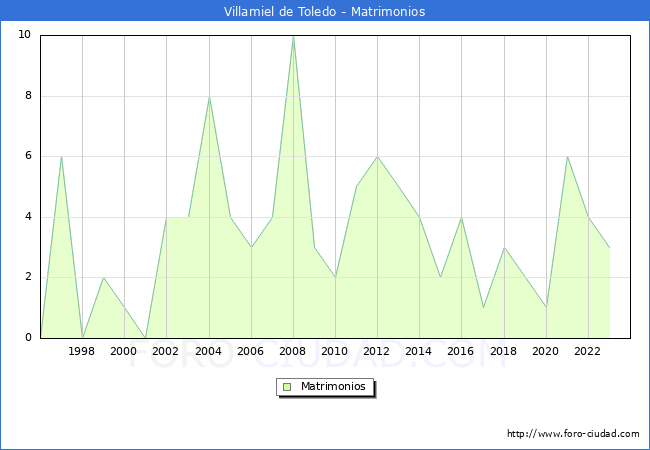650x450 pixels.
Task: Click the y-axis label 0
Action: [x=28, y=337]
